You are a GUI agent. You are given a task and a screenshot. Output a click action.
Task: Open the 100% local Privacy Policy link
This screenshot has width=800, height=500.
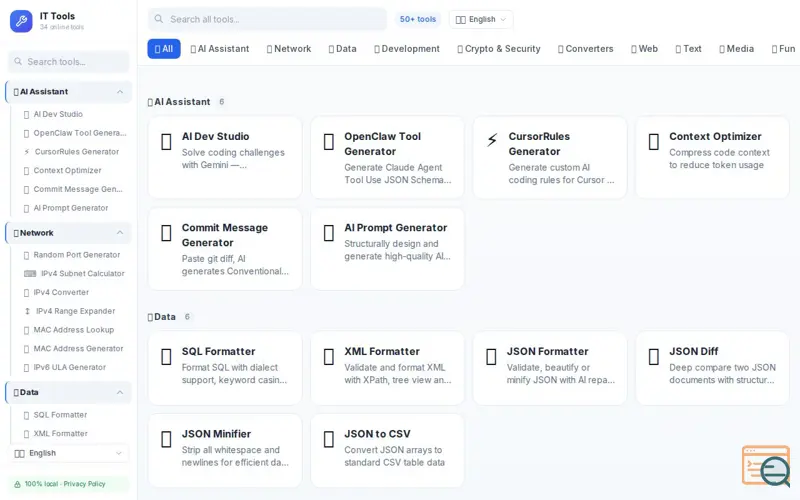69,484
